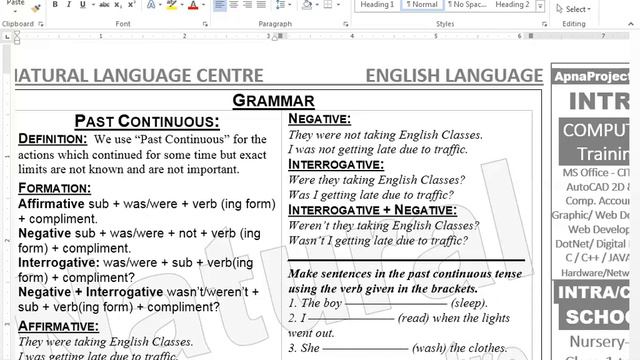Apply paragraph Shading with paint bucket
This screenshot has width=640, height=360.
pyautogui.click(x=307, y=4)
